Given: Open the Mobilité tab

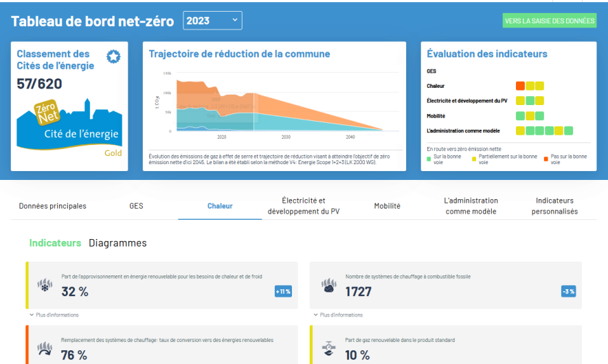Looking at the screenshot, I should point(387,206).
